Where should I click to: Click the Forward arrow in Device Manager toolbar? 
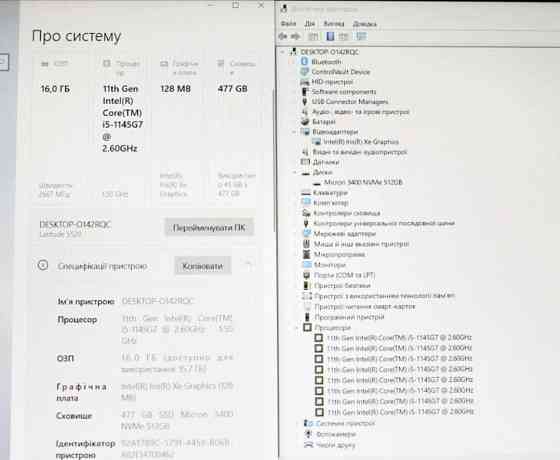[295, 36]
